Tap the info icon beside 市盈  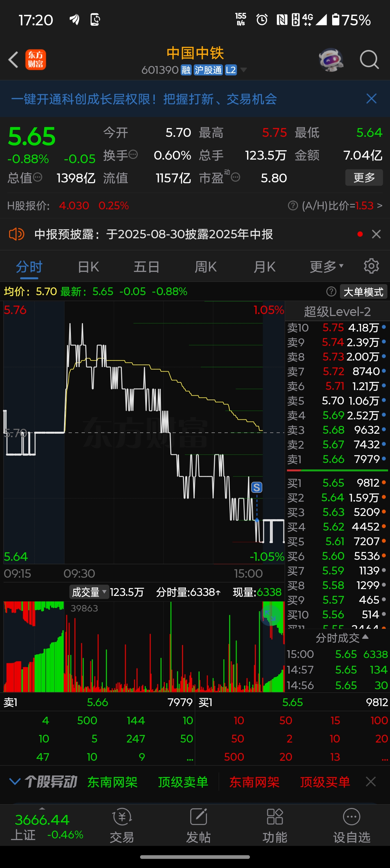pos(235,177)
